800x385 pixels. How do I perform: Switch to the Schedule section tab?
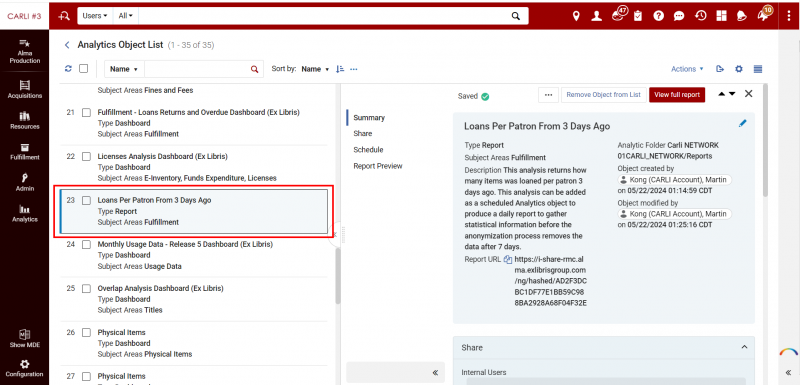point(368,150)
